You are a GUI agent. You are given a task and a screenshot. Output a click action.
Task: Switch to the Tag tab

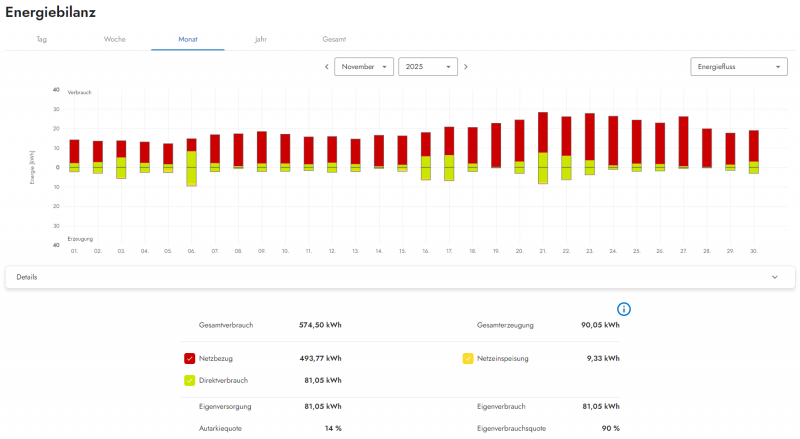pyautogui.click(x=41, y=39)
